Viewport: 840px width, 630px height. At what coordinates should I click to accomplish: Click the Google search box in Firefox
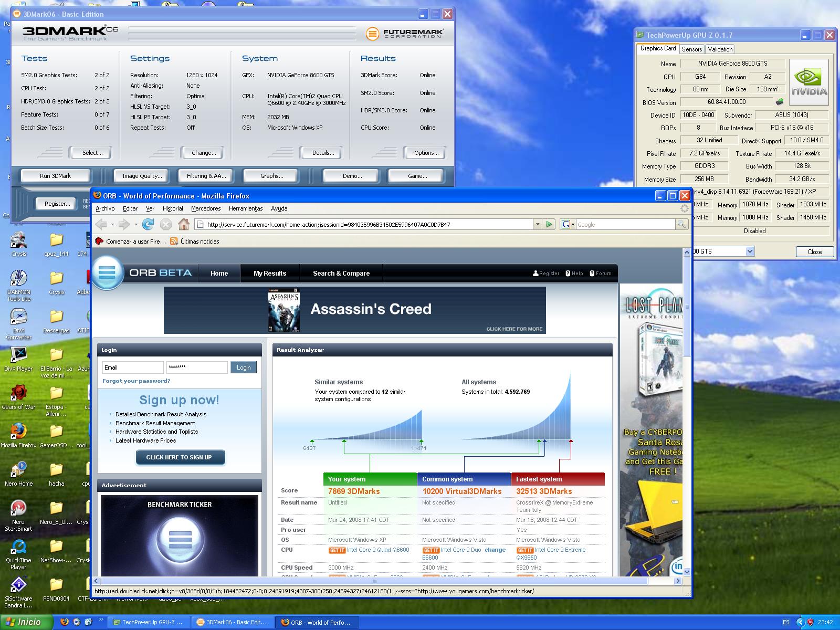click(x=625, y=224)
